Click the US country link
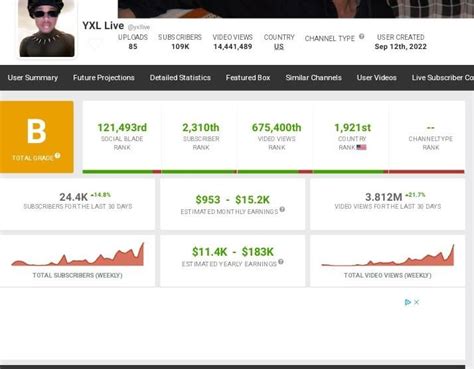Viewport: 474px width, 369px height. 279,47
